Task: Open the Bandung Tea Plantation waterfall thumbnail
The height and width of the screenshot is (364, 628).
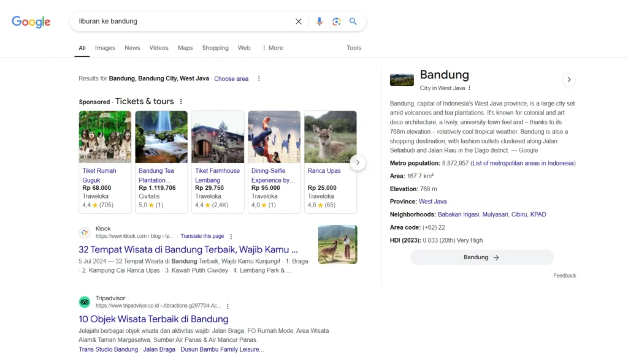Action: pyautogui.click(x=161, y=137)
